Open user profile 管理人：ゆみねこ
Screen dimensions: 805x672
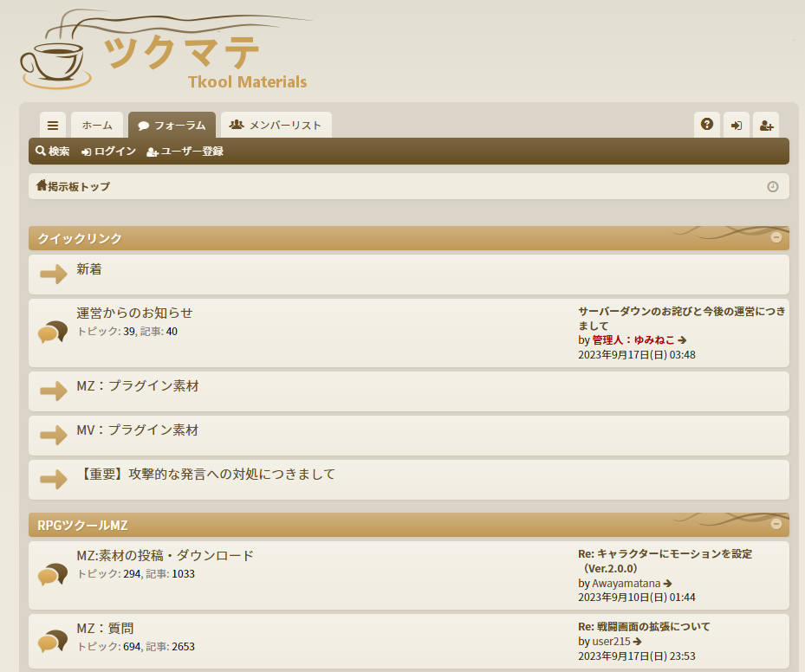click(x=633, y=340)
